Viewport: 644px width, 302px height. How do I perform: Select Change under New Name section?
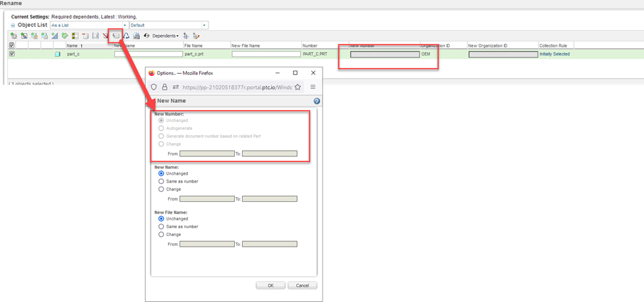point(162,189)
